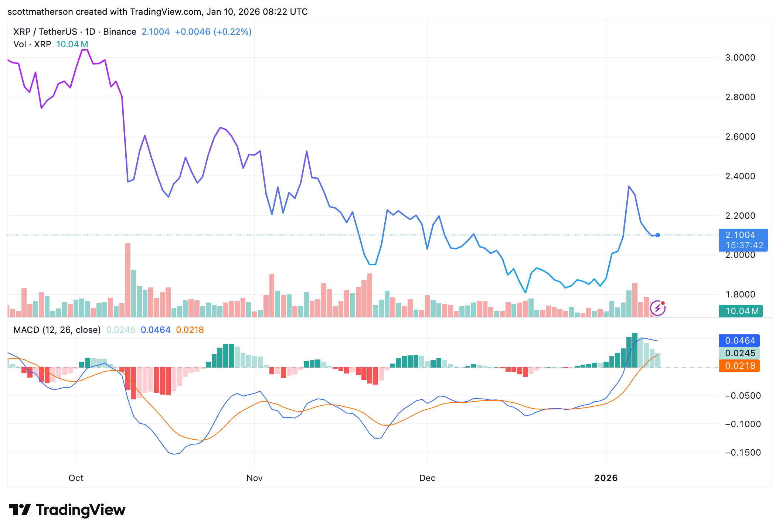Click the −0.1000 MACD axis label
This screenshot has height=532, width=779.
coord(743,424)
